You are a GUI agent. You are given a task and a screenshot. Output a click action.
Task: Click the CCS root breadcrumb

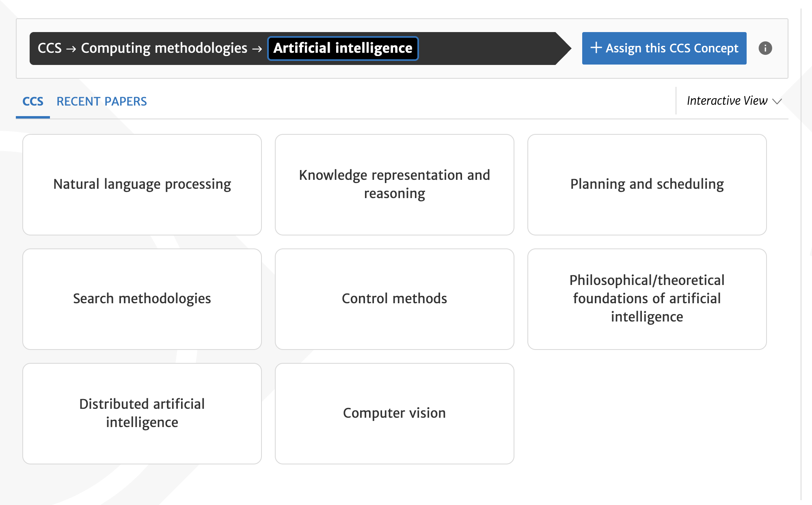(50, 48)
